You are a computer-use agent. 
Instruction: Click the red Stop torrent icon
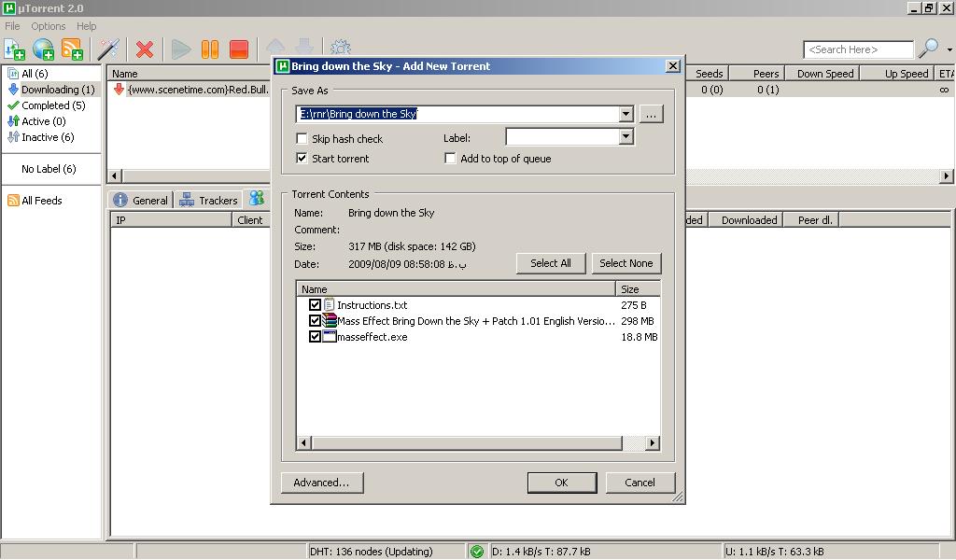coord(239,49)
